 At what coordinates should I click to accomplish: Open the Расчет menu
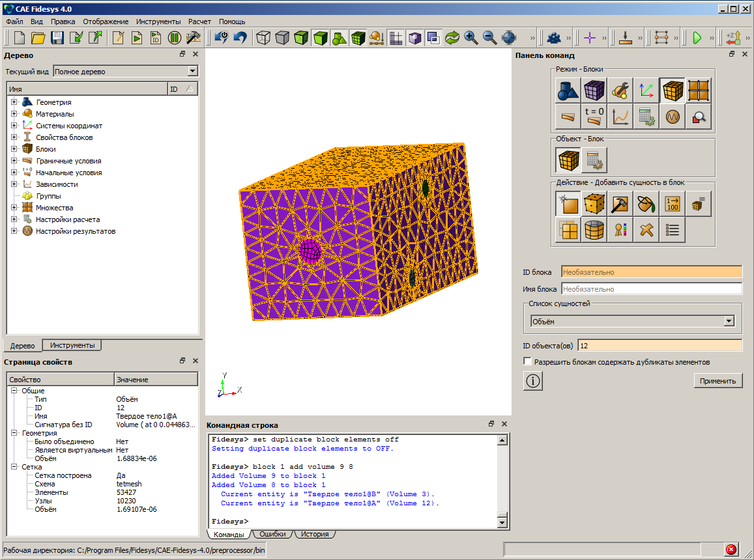199,21
